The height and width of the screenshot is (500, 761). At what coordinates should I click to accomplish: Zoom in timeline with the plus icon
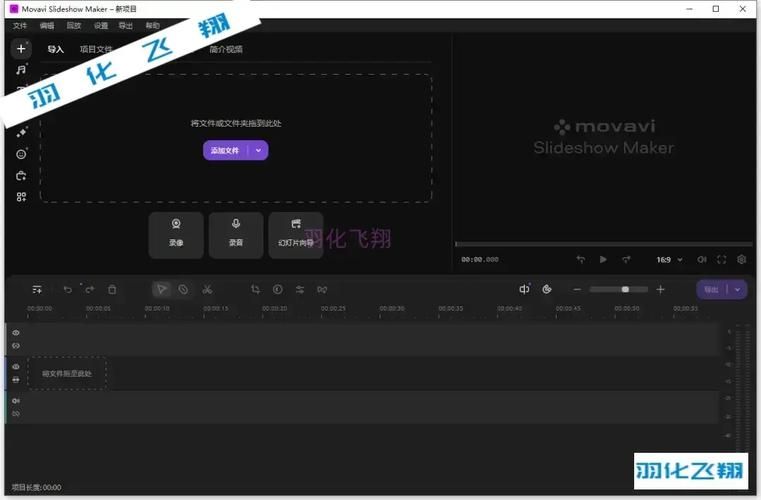pos(660,289)
